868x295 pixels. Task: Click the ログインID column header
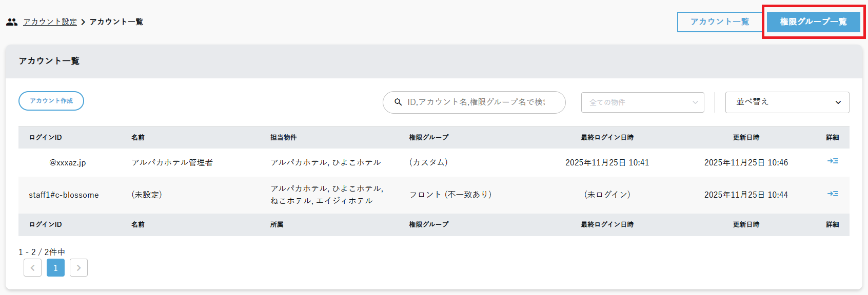click(45, 137)
